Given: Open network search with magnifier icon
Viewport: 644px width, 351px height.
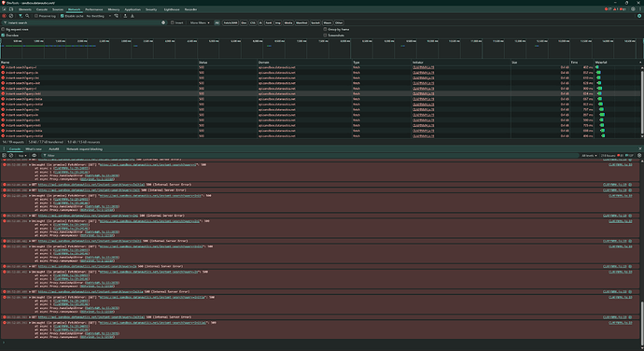Looking at the screenshot, I should (x=27, y=16).
